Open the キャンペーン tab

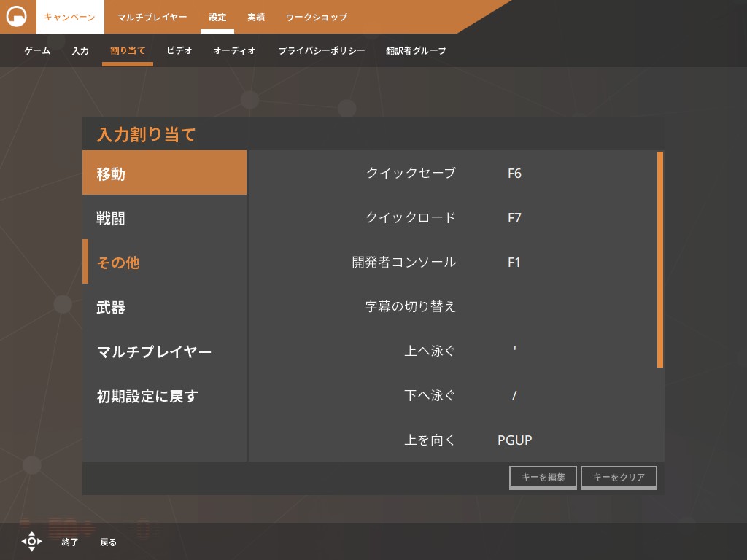pyautogui.click(x=70, y=17)
